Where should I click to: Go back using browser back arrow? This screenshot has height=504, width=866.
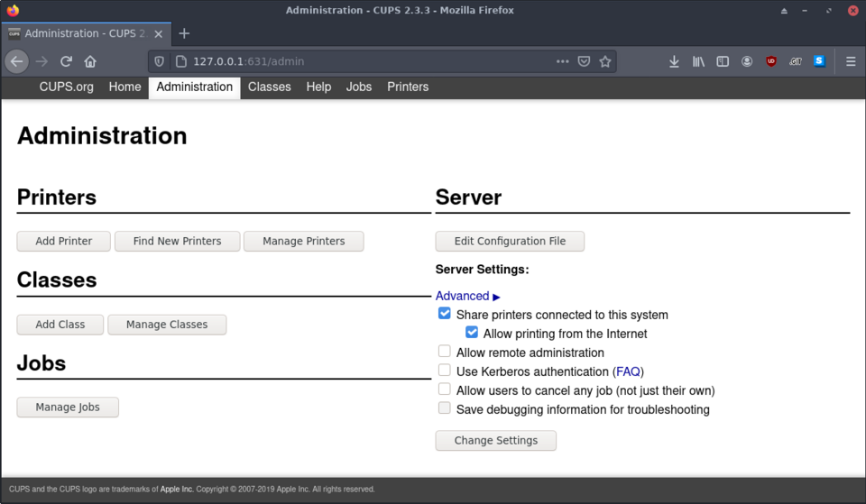click(16, 61)
